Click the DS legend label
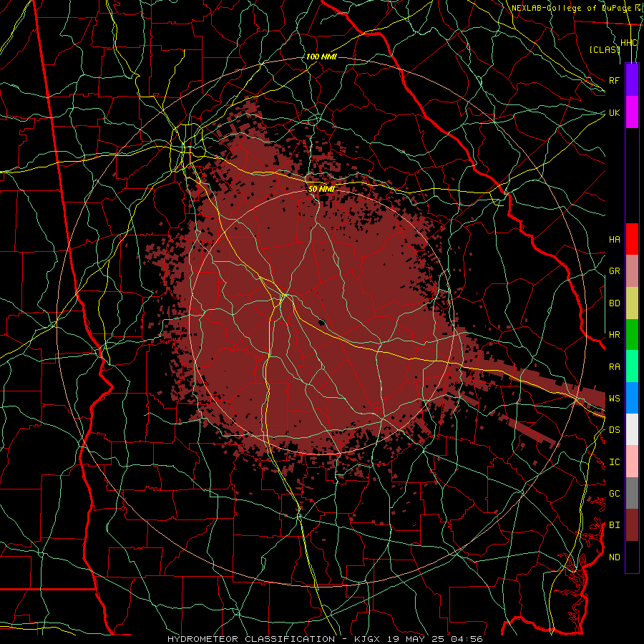The image size is (644, 644). pyautogui.click(x=614, y=429)
